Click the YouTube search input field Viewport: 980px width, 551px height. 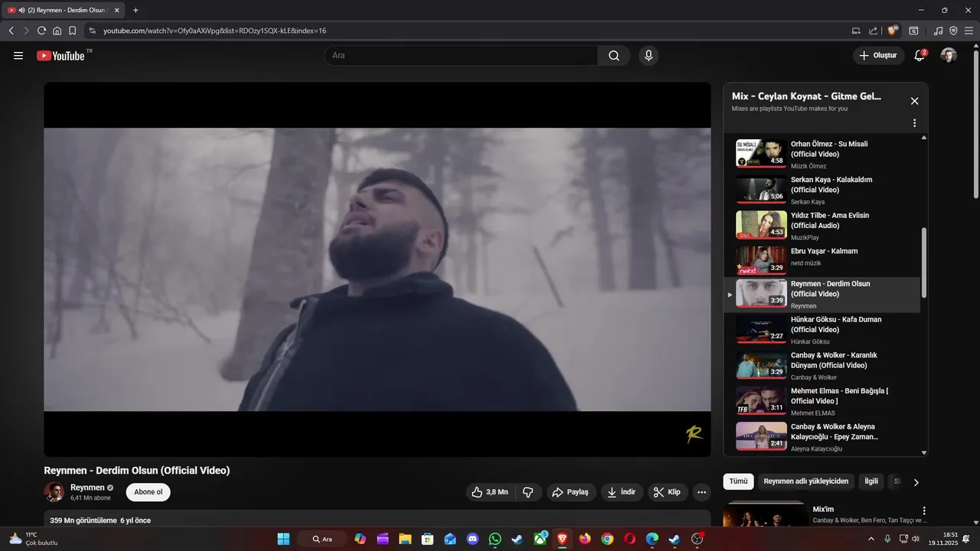pyautogui.click(x=461, y=55)
